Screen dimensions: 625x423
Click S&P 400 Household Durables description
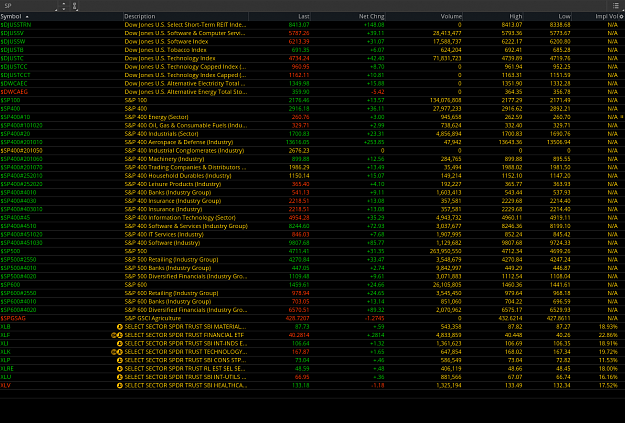[178, 175]
